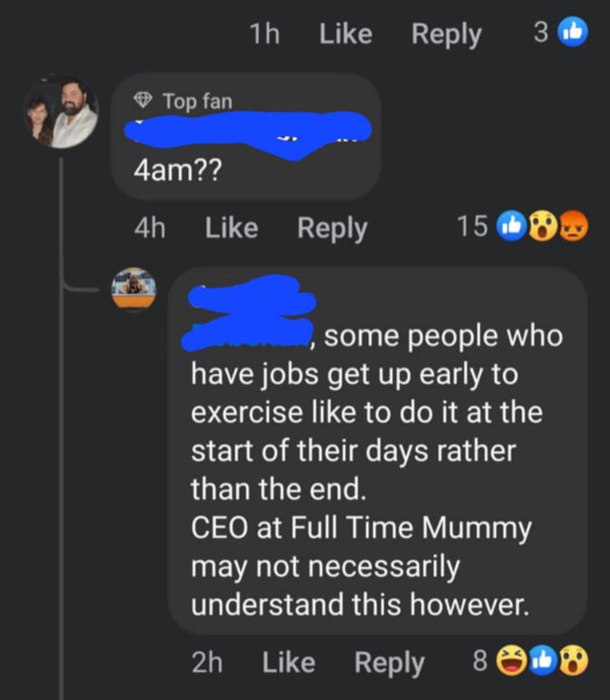610x700 pixels.
Task: Open Reply on the topmost comment row
Action: pos(446,33)
